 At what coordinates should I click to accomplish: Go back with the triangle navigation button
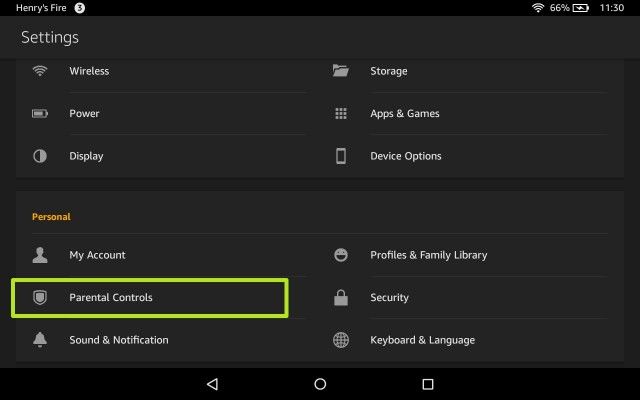(212, 384)
